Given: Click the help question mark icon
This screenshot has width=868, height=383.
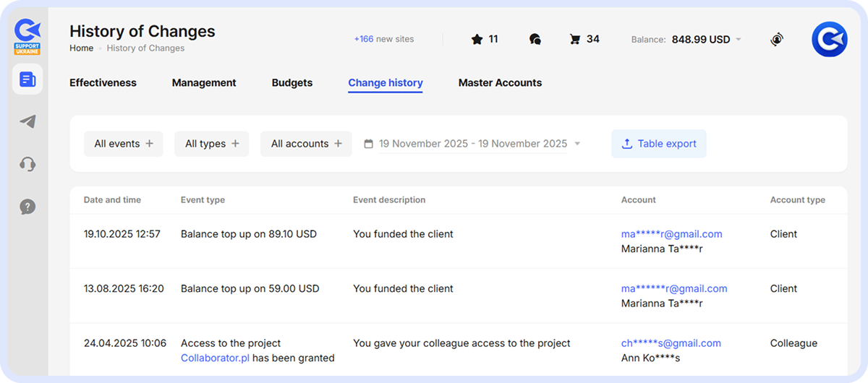Looking at the screenshot, I should [27, 207].
